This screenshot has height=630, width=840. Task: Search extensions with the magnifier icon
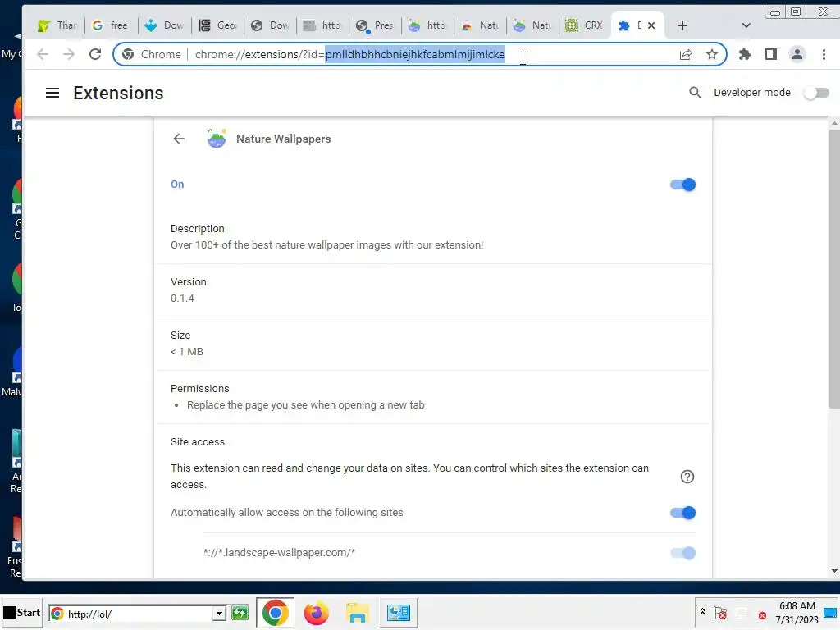tap(695, 92)
